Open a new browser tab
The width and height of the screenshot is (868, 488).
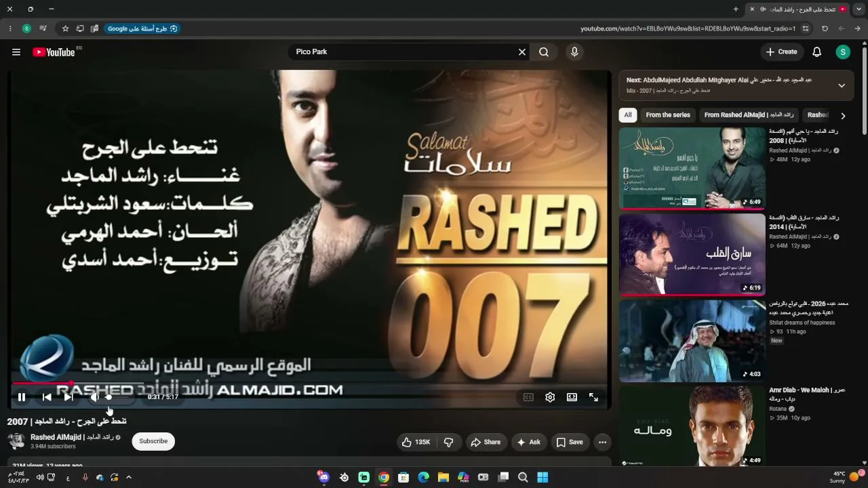coord(736,9)
